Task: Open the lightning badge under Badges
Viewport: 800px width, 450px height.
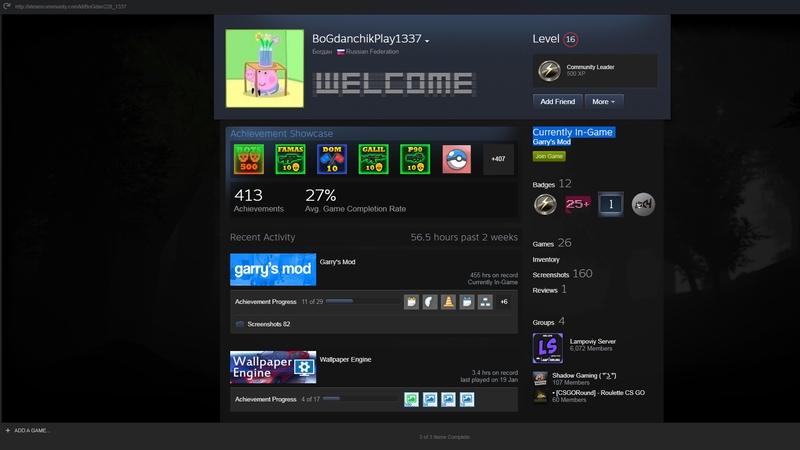Action: pyautogui.click(x=545, y=204)
